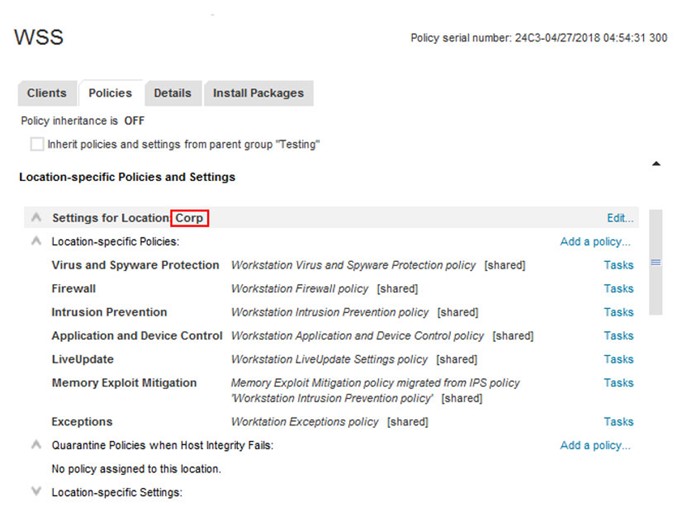Open Tasks for Intrusion Prevention policy
The width and height of the screenshot is (682, 531).
coord(618,312)
